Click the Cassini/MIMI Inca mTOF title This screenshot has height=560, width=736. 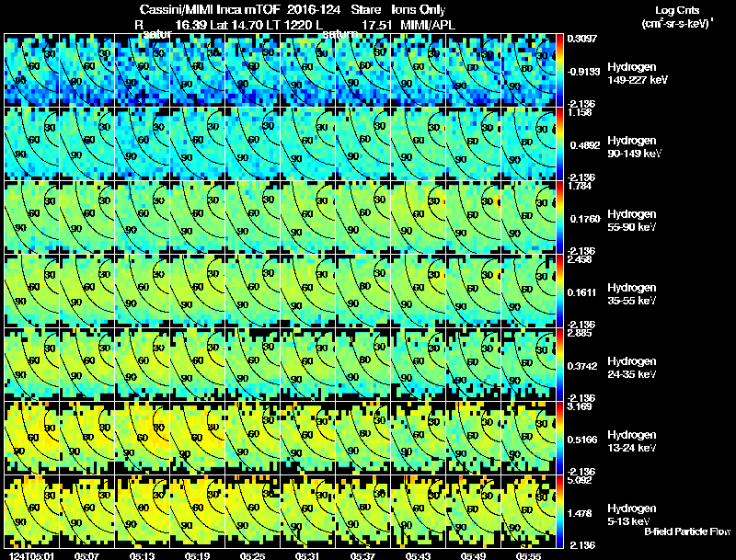pos(210,9)
